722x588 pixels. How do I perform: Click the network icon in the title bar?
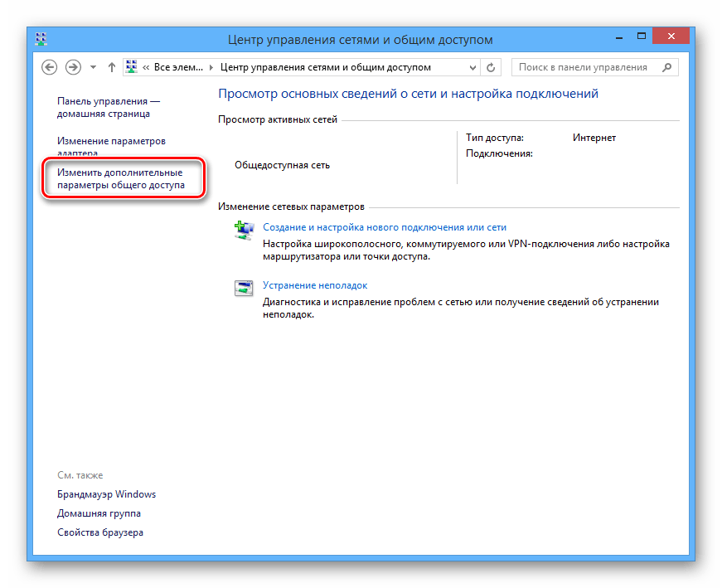[41, 39]
